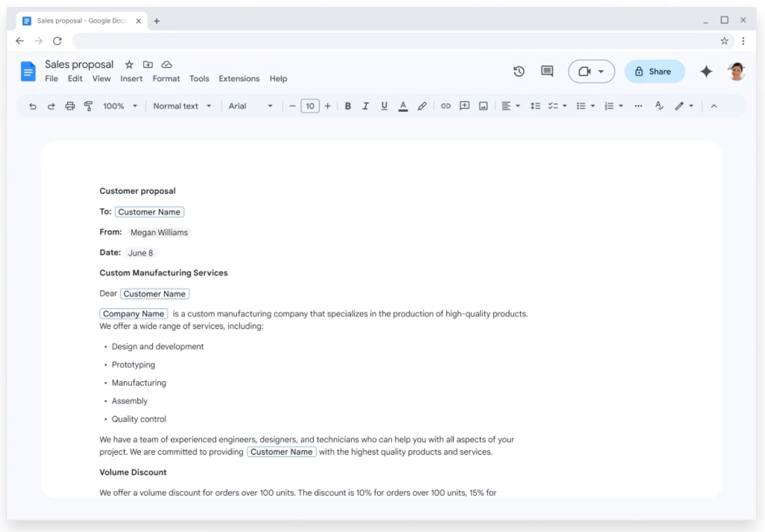This screenshot has height=532, width=765.
Task: Click the 'Volume Discount' heading text
Action: (x=133, y=472)
